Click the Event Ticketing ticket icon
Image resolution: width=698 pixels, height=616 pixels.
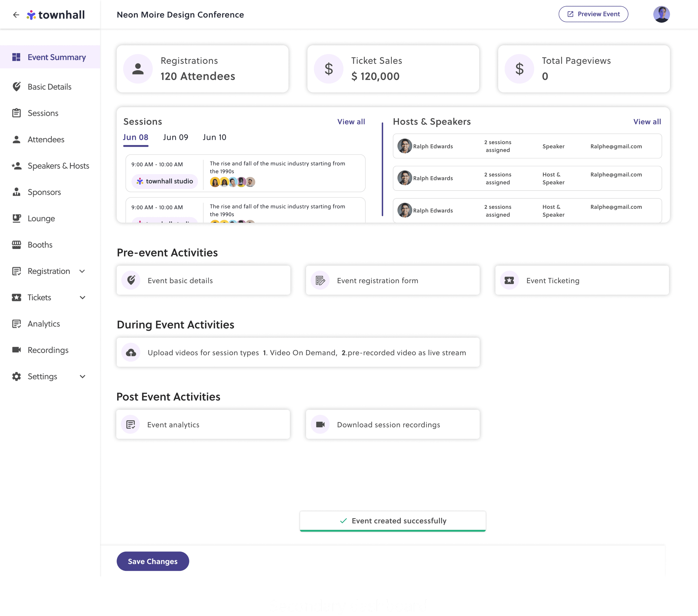509,280
